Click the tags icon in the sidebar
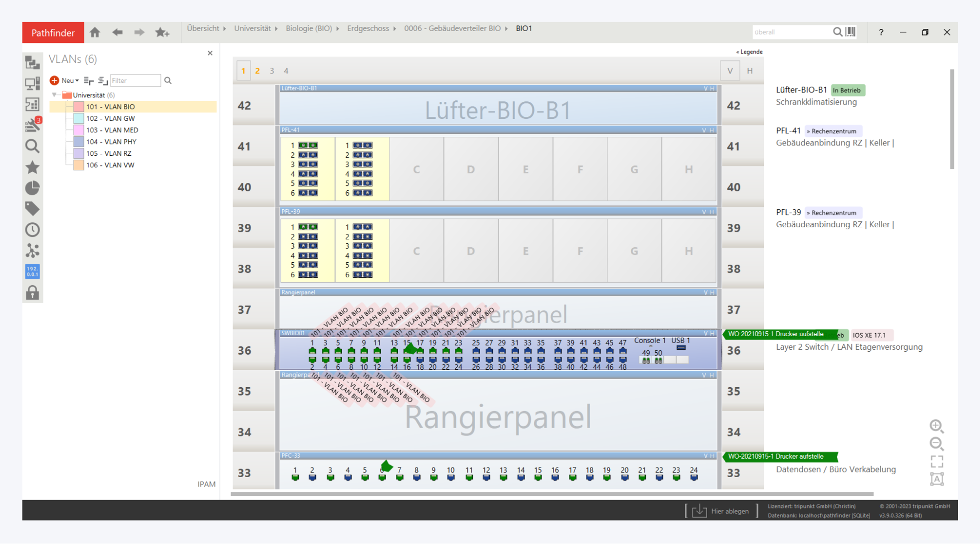This screenshot has width=980, height=544. pos(32,209)
